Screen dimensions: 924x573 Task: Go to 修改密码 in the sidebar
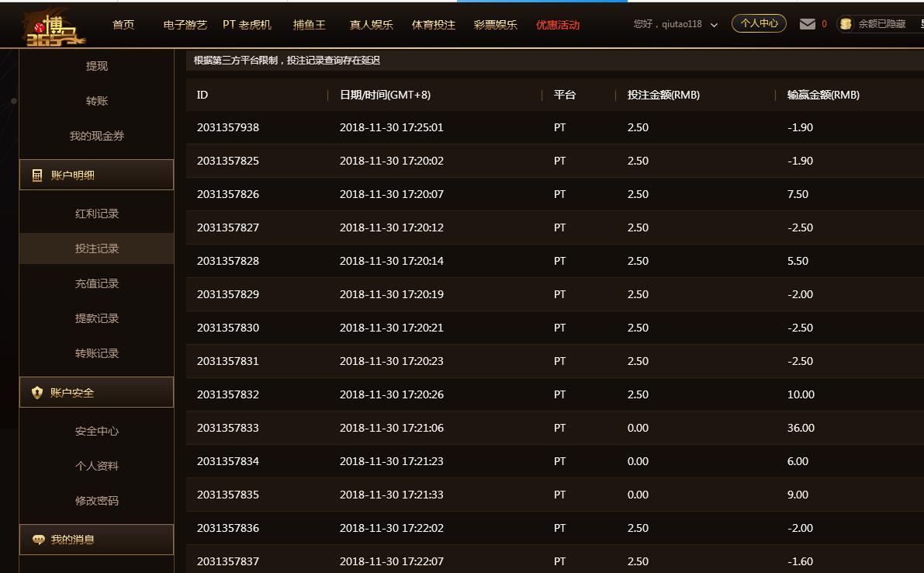[x=97, y=501]
